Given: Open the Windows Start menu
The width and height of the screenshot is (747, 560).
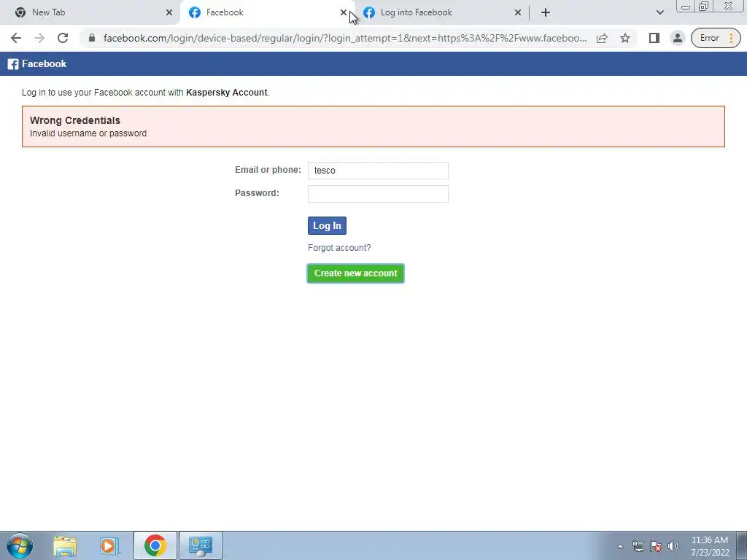Looking at the screenshot, I should [20, 545].
